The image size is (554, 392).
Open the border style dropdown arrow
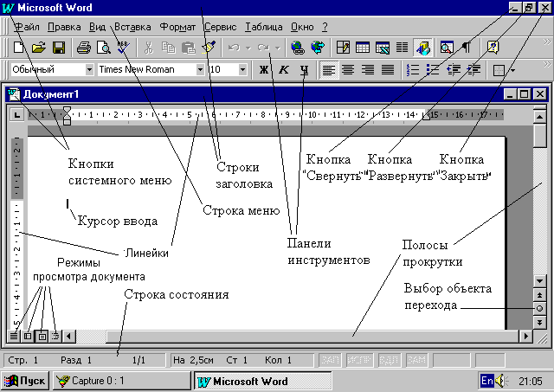(512, 70)
